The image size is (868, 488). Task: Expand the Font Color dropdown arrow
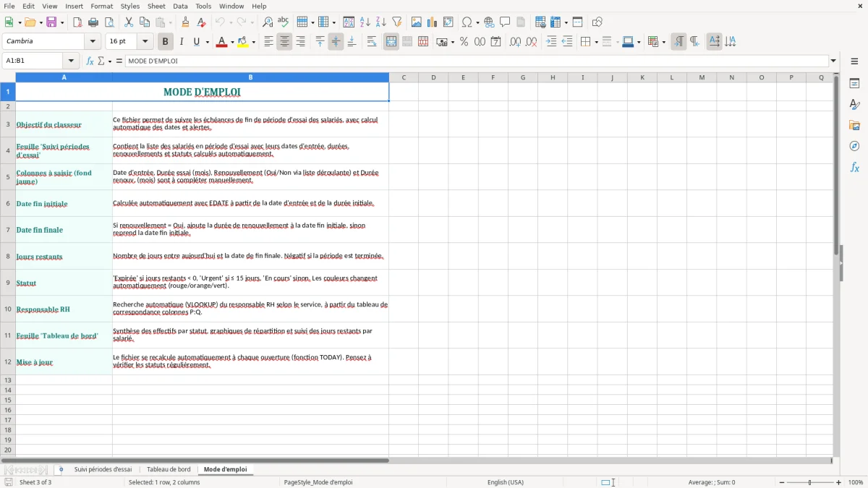point(232,42)
